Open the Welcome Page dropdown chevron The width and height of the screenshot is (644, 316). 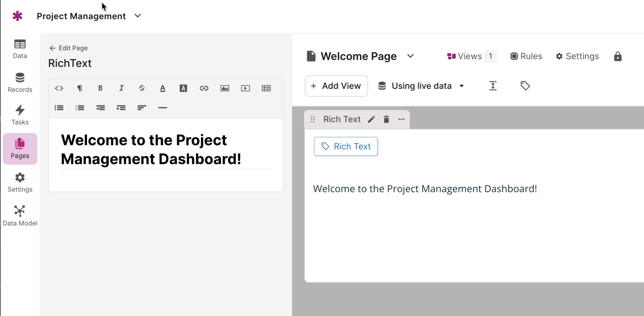tap(410, 56)
